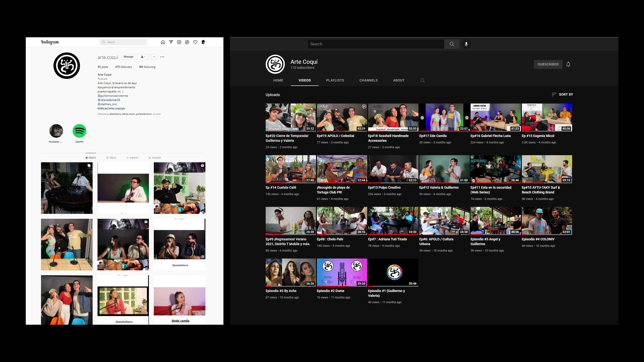Click the YouTube search magnifier button
Screen dimensions: 644x362
pos(451,44)
